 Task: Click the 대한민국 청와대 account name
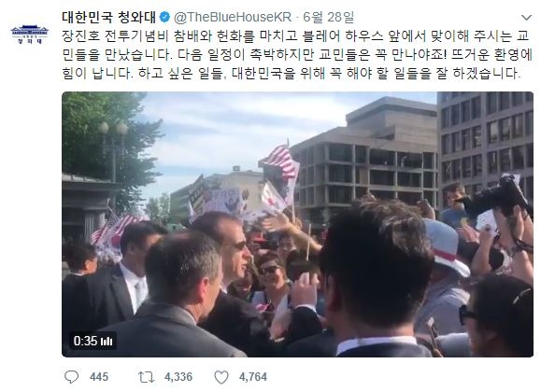pos(109,17)
